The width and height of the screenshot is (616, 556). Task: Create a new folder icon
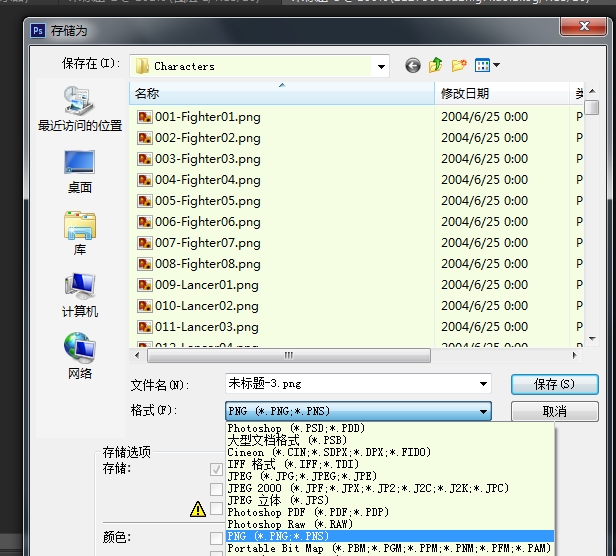[458, 65]
